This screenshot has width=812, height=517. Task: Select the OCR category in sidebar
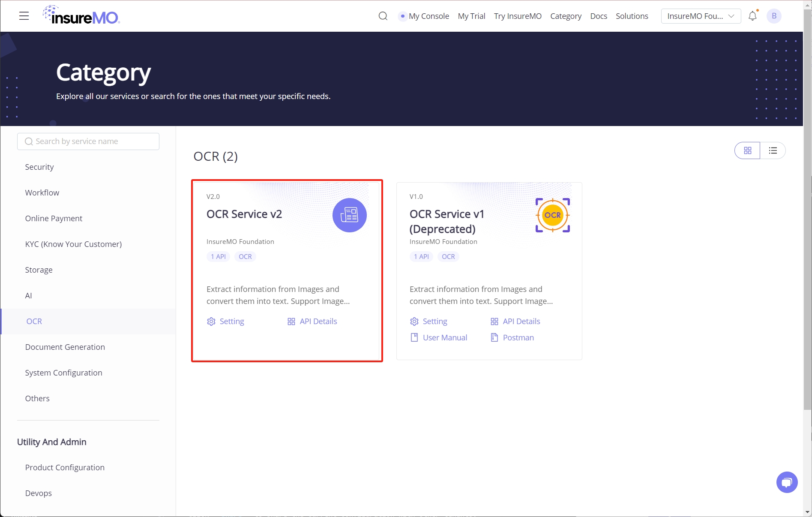pos(88,322)
